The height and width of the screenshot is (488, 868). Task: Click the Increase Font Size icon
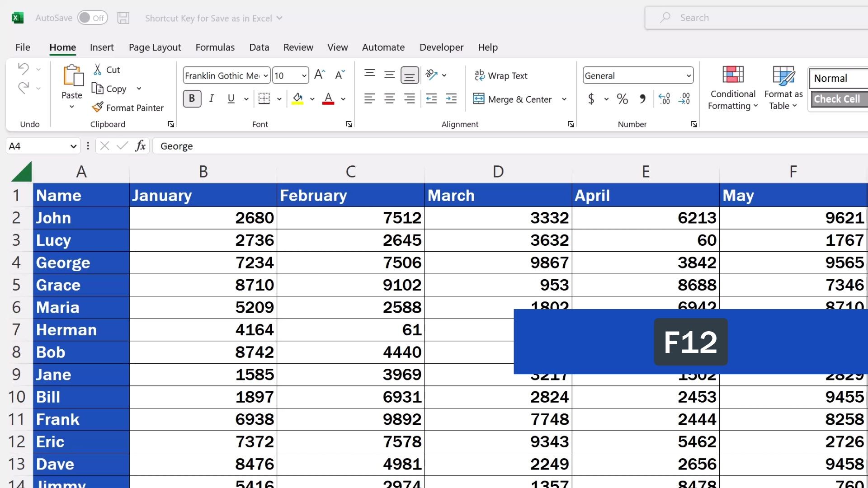[x=319, y=74]
